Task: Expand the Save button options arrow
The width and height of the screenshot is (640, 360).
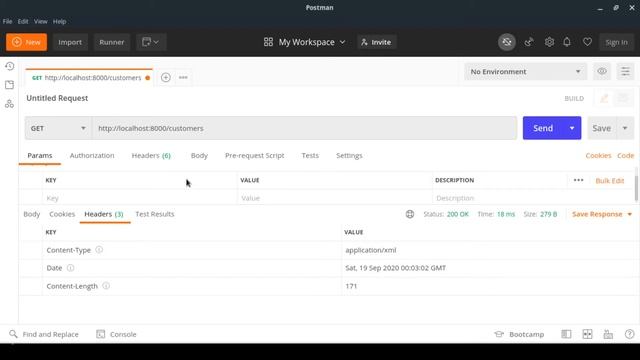Action: [625, 128]
